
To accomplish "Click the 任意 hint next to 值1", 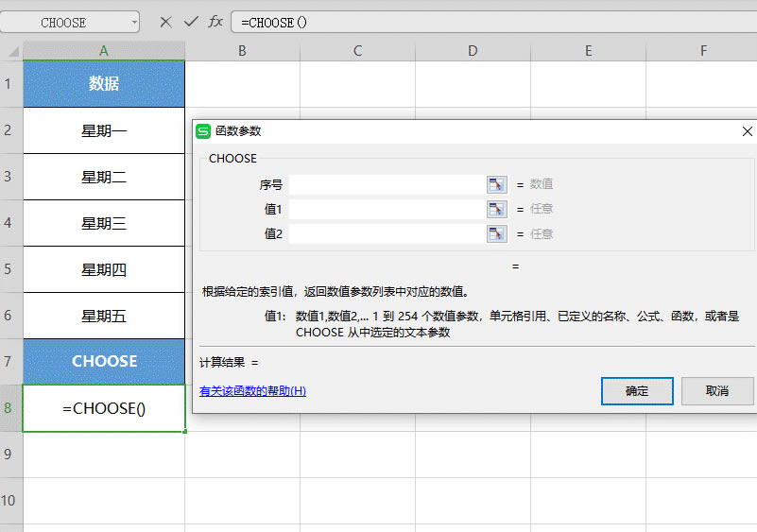I will tap(542, 209).
